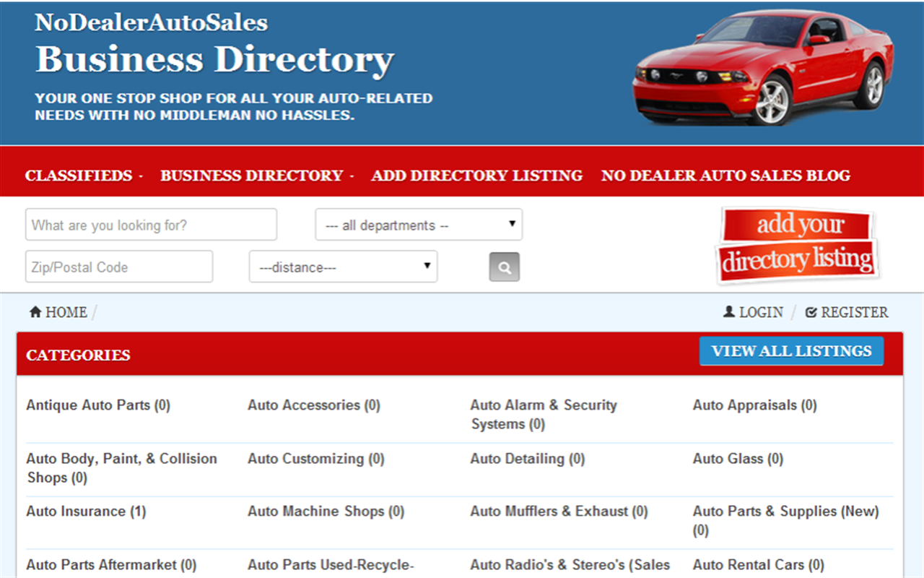Open NO DEALER AUTO SALES BLOG
This screenshot has width=924, height=578.
[725, 175]
